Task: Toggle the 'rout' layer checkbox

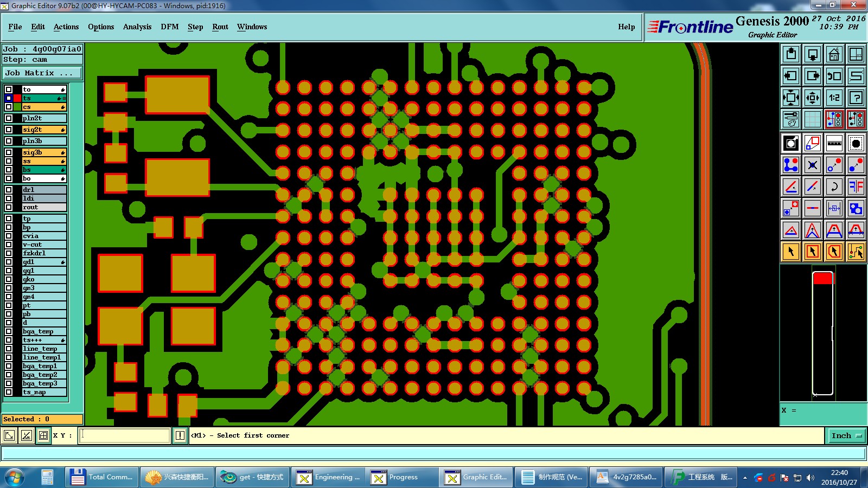Action: (9, 207)
